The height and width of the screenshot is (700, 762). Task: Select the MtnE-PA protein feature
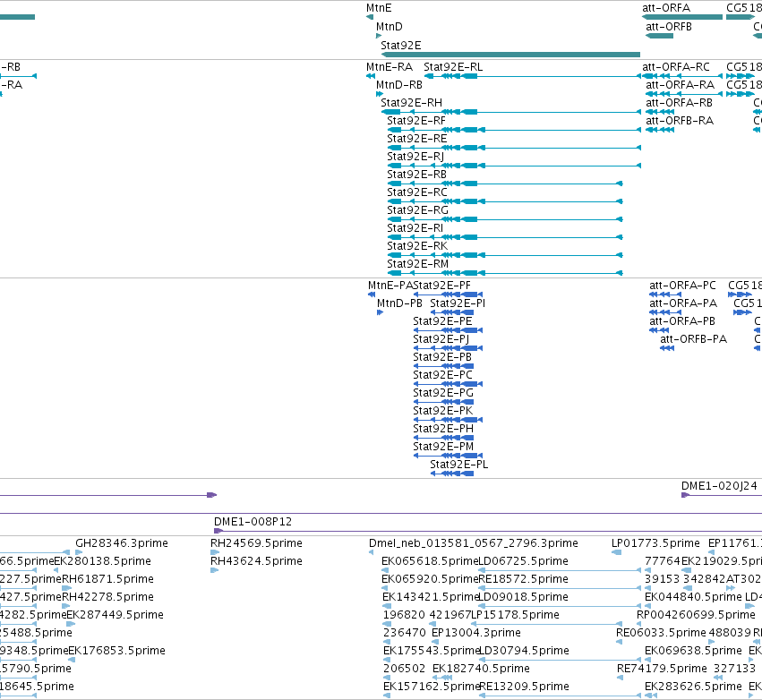point(372,295)
